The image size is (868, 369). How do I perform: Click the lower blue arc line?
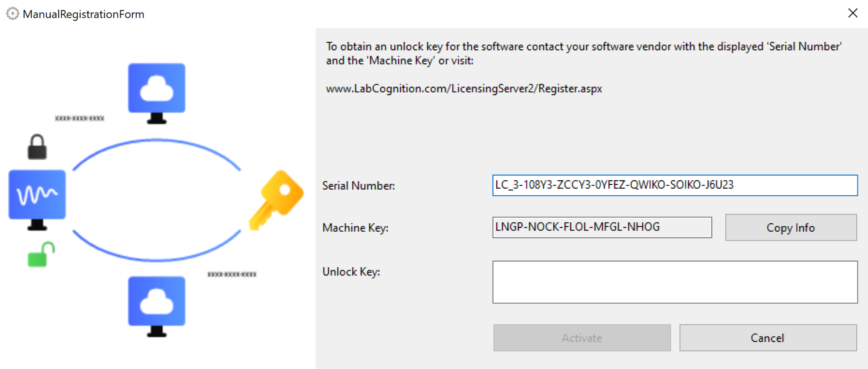point(157,259)
